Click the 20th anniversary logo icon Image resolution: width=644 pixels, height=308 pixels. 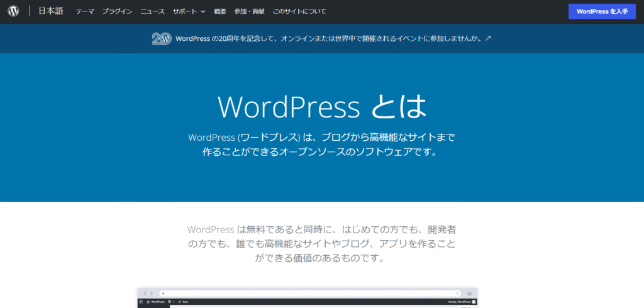(162, 38)
